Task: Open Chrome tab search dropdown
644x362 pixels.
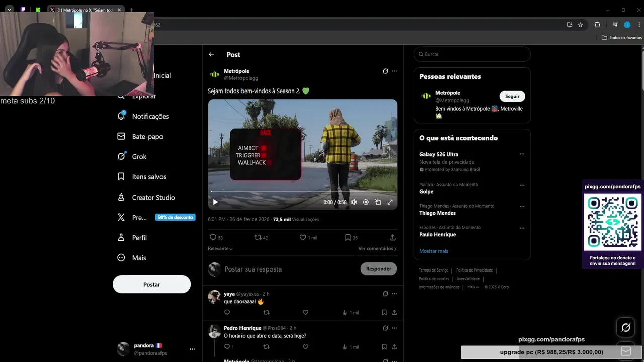Action: (x=9, y=10)
